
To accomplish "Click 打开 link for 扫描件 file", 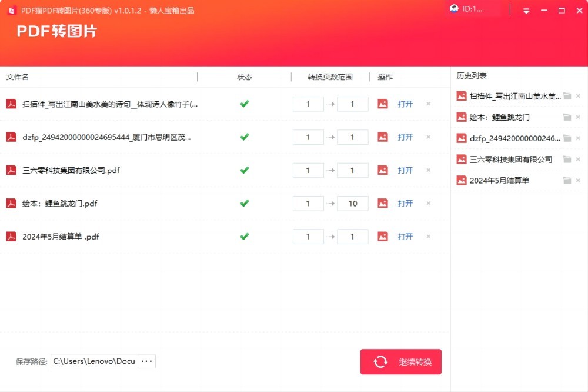I will click(405, 104).
